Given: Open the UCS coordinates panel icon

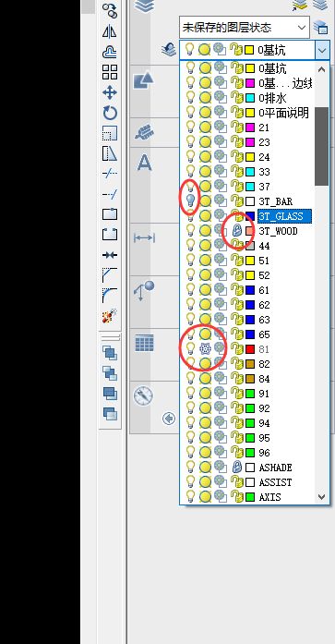Looking at the screenshot, I should pos(144,290).
